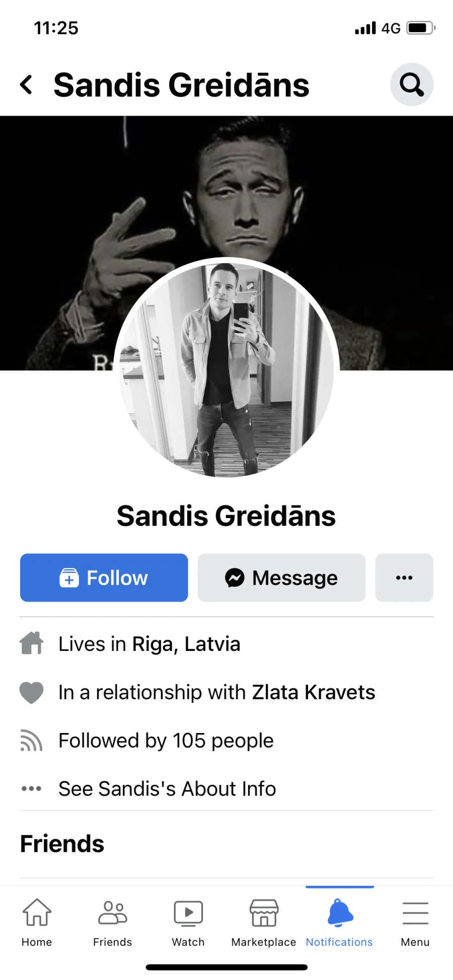Screen dimensions: 453x980
Task: Tap the back arrow icon
Action: pos(26,85)
